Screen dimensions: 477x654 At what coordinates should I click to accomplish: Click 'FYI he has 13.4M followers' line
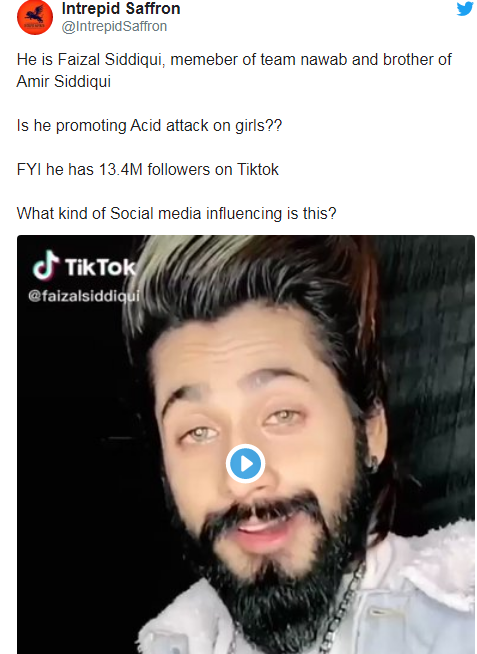[148, 169]
